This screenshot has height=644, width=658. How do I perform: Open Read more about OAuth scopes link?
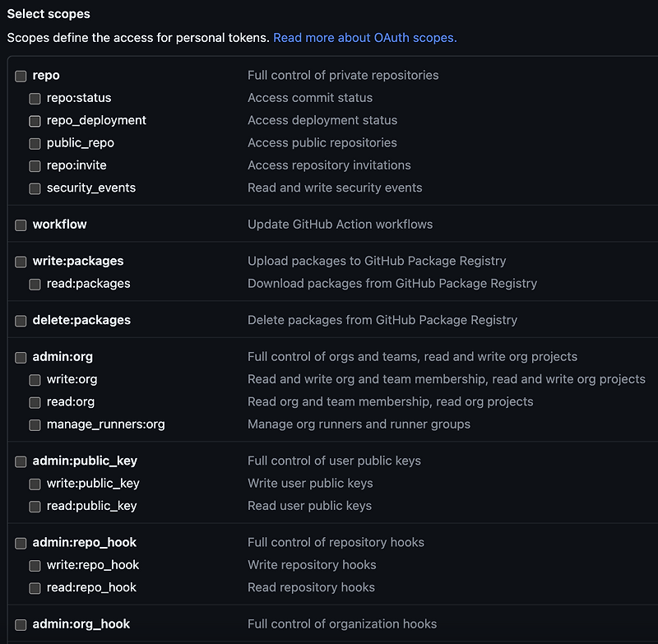point(365,38)
